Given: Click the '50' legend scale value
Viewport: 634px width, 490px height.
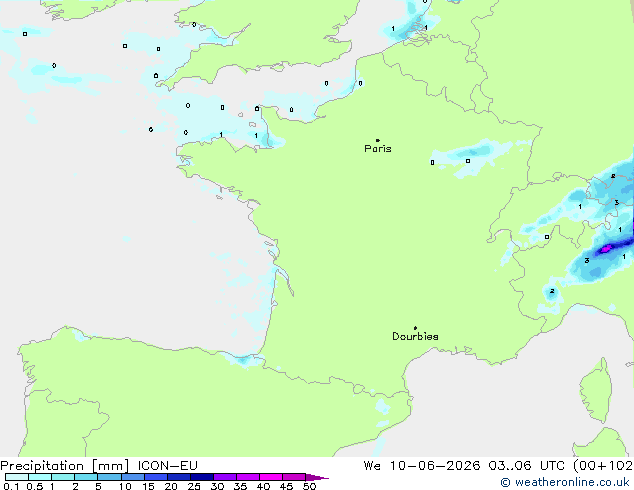Looking at the screenshot, I should point(310,486).
